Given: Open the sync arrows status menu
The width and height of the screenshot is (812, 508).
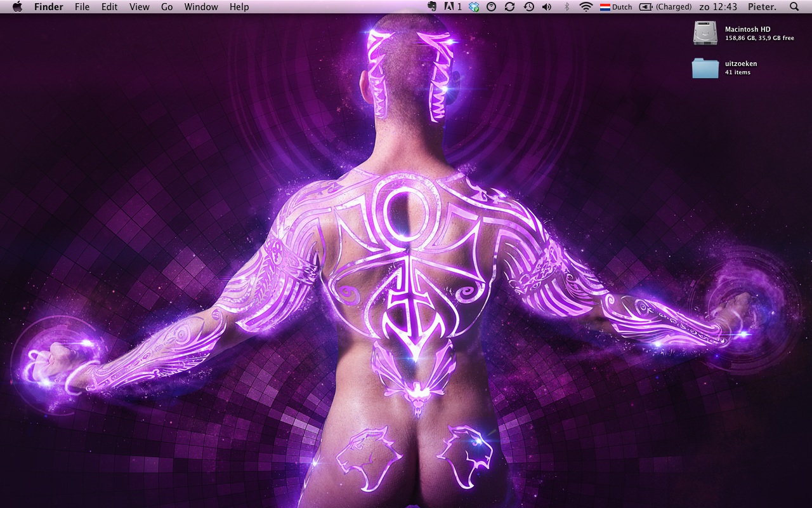Looking at the screenshot, I should 509,7.
